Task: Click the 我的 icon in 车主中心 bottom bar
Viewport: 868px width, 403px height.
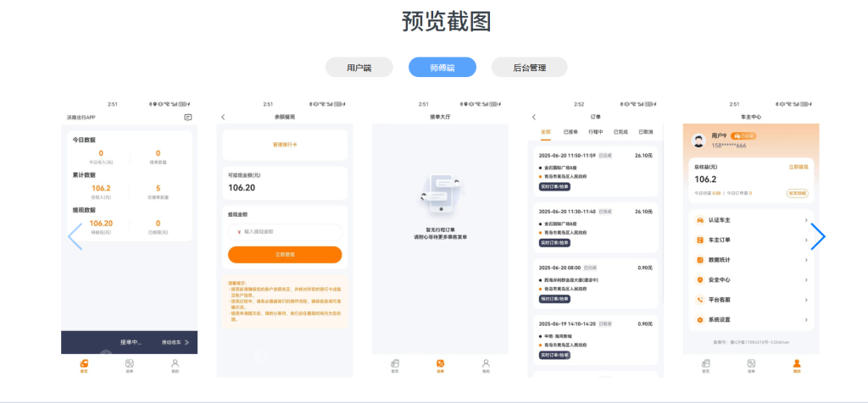Action: point(796,364)
